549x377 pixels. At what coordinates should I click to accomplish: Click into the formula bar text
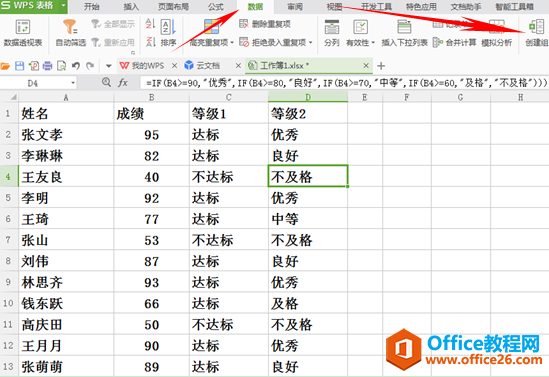(x=344, y=83)
